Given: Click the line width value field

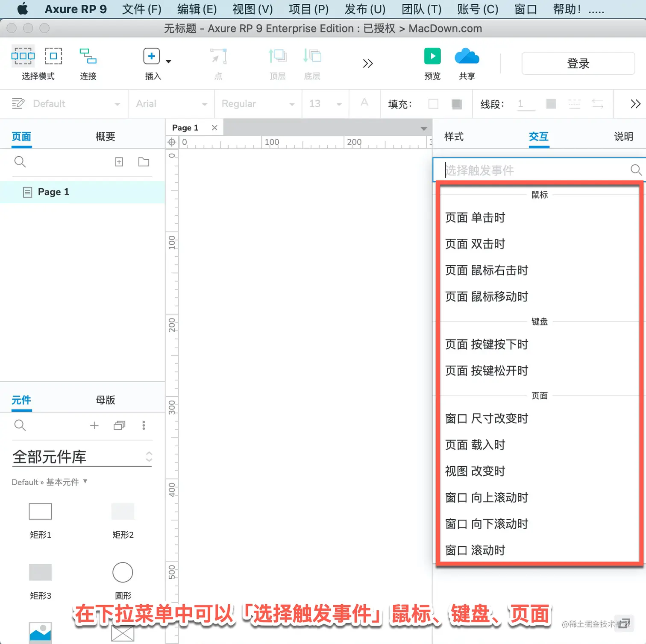Looking at the screenshot, I should pyautogui.click(x=526, y=104).
